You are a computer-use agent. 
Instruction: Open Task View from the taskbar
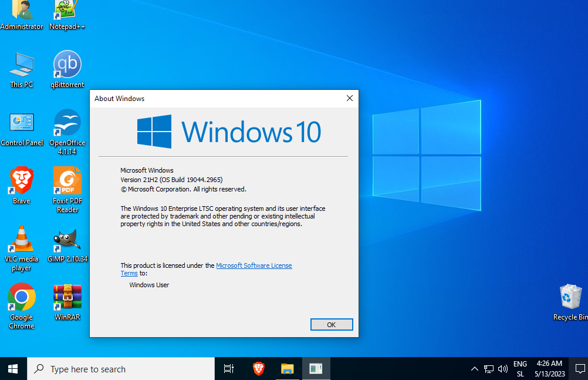coord(228,369)
